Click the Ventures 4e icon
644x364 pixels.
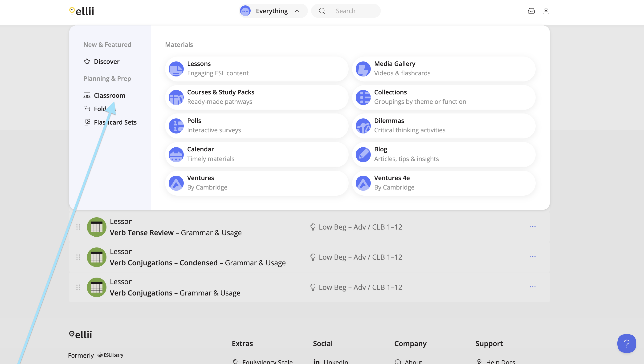[x=363, y=183]
